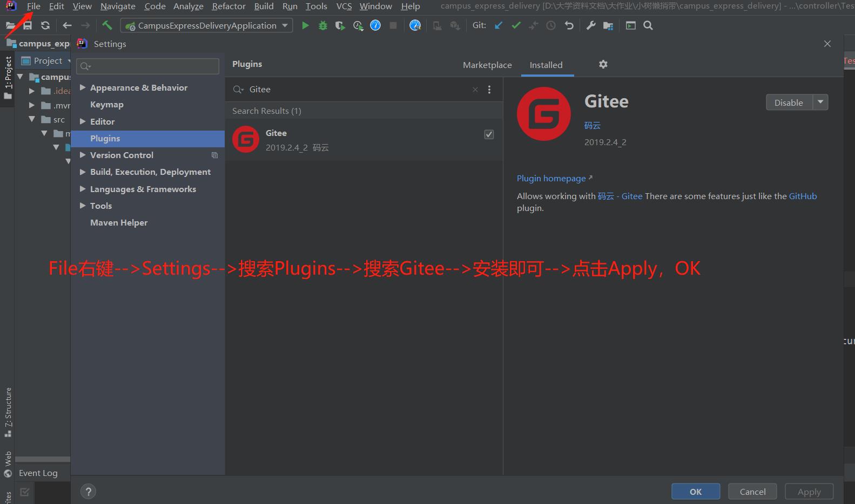Open Settings via the wrench icon
855x504 pixels.
591,25
